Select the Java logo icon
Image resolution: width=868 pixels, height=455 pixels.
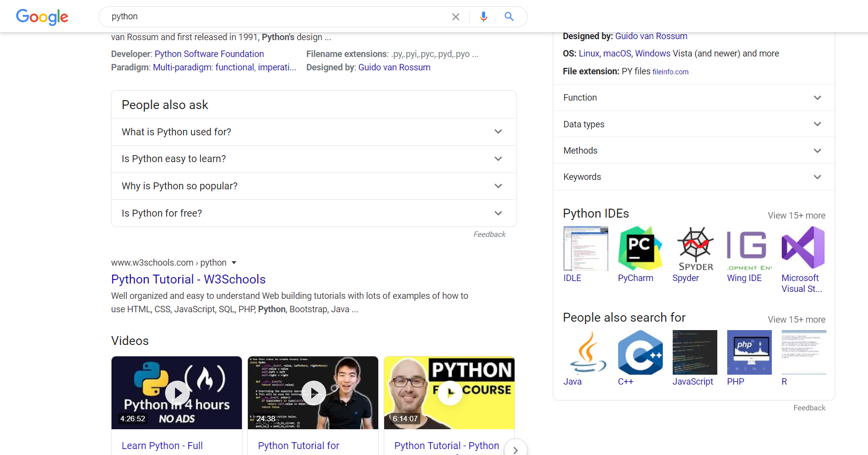(585, 352)
